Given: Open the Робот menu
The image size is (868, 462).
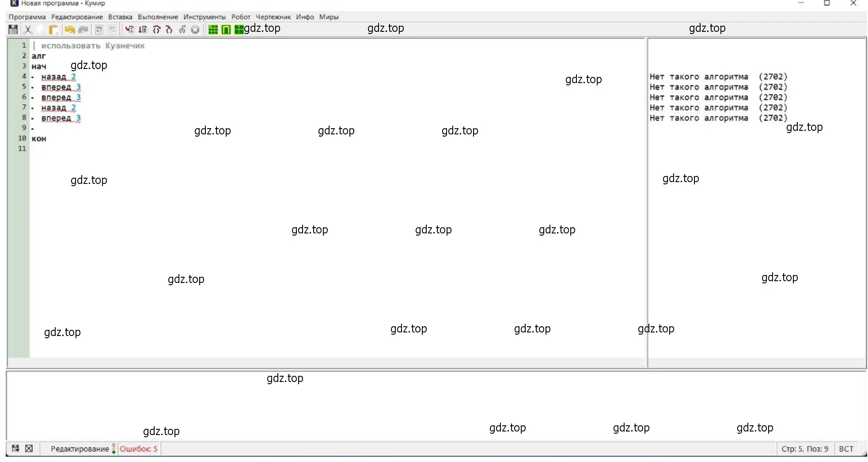Looking at the screenshot, I should 241,17.
